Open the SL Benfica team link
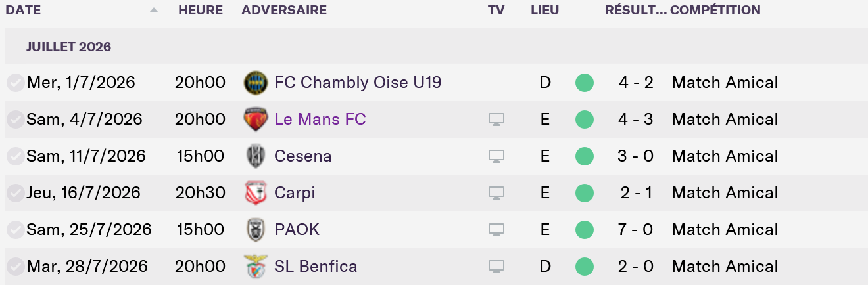 (316, 267)
